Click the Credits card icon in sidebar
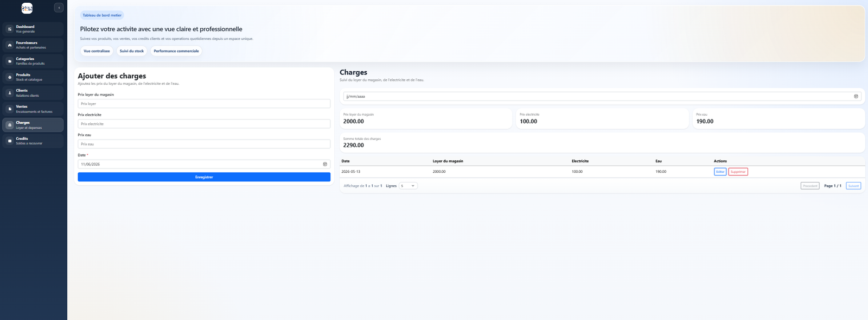Image resolution: width=868 pixels, height=320 pixels. [x=9, y=141]
